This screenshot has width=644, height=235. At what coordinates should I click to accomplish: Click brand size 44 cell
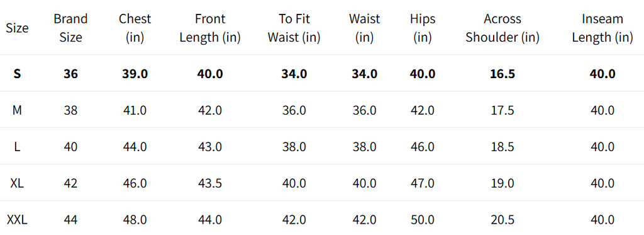click(x=70, y=220)
